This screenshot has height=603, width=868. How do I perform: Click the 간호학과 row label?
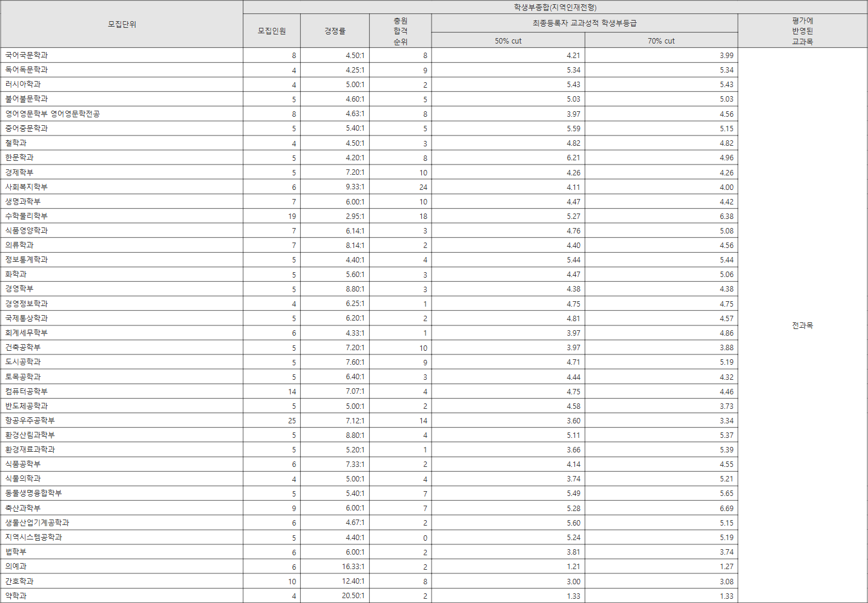tap(19, 581)
